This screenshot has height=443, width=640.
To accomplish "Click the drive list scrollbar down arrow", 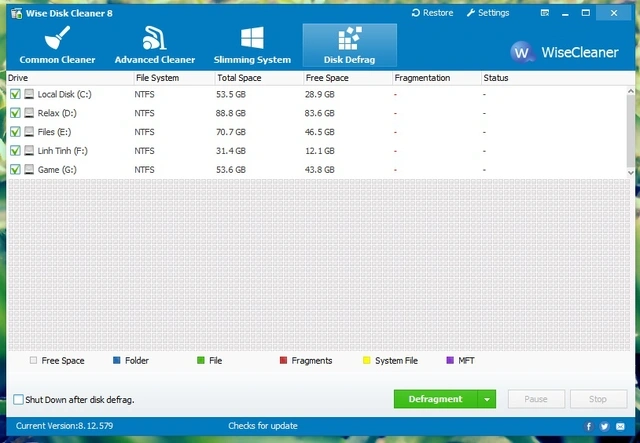I will click(x=631, y=173).
